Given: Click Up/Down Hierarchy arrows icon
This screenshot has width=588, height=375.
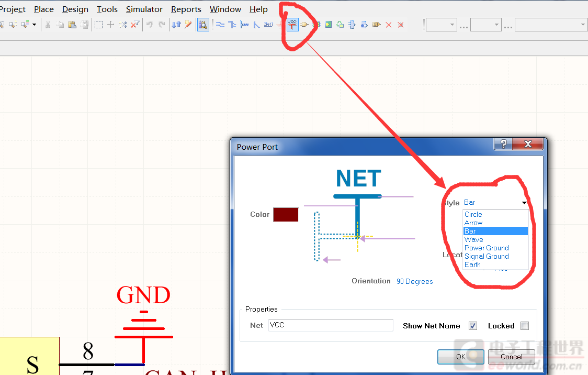Looking at the screenshot, I should [x=176, y=25].
